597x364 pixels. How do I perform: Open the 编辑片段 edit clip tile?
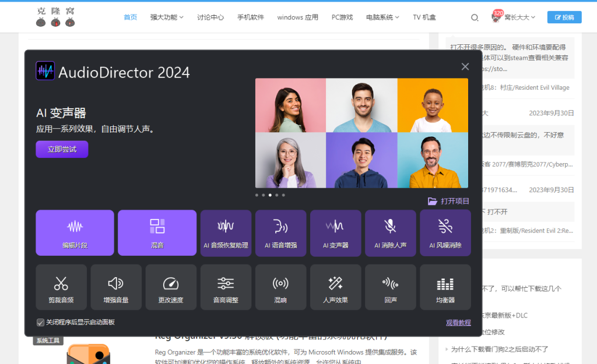click(75, 232)
